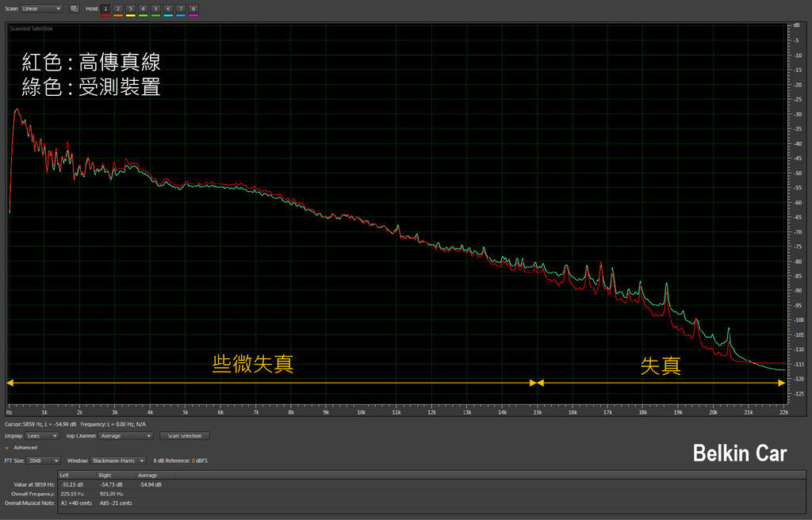Click the red color swatch under Hold 1
812x520 pixels.
[x=105, y=15]
